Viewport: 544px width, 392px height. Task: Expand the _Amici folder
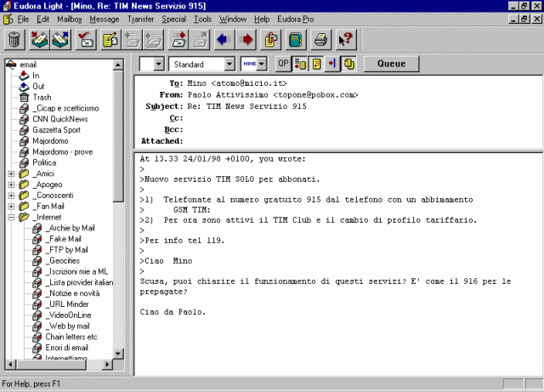11,173
